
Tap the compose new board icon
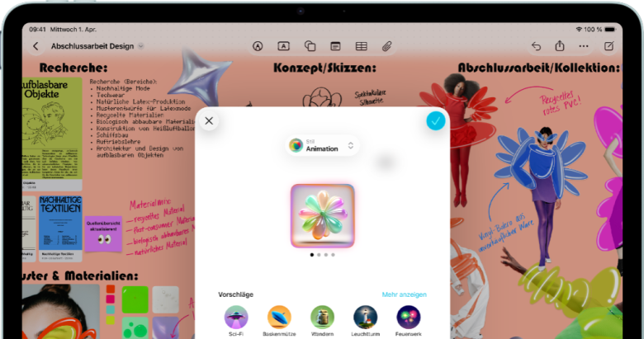click(x=608, y=46)
